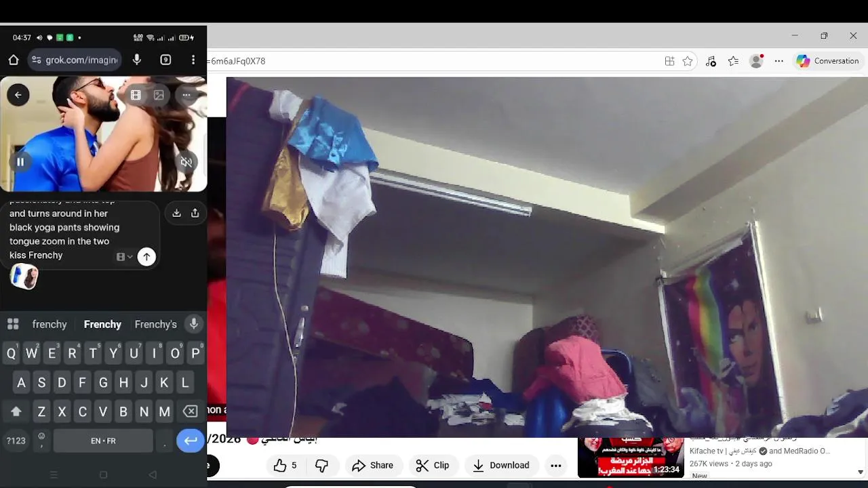Click the YouTube Download button
Viewport: 868px width, 488px height.
(501, 465)
